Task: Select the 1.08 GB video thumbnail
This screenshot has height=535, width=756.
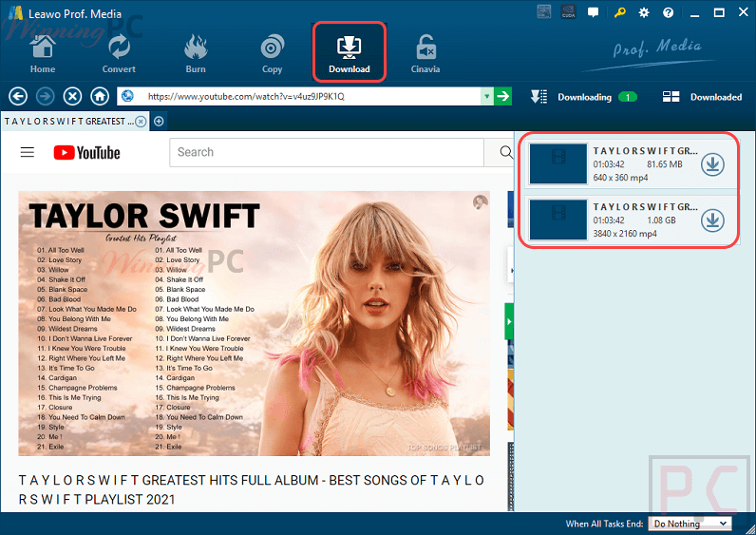Action: coord(558,220)
